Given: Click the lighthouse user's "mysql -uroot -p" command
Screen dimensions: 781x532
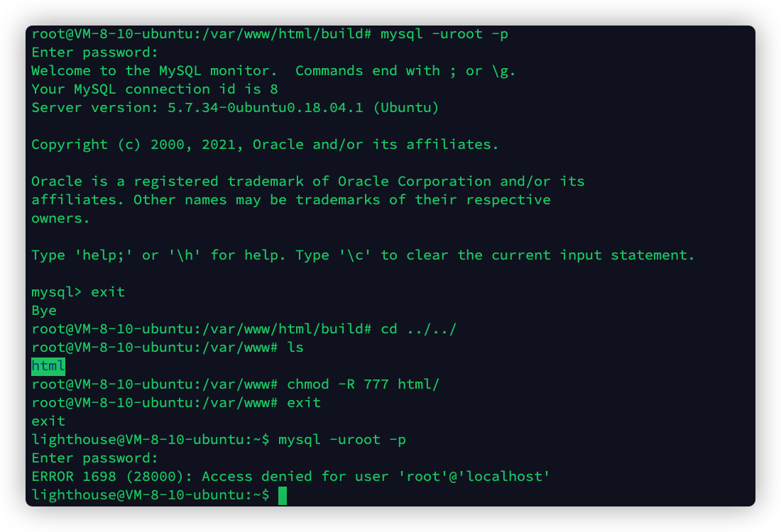Looking at the screenshot, I should point(342,439).
